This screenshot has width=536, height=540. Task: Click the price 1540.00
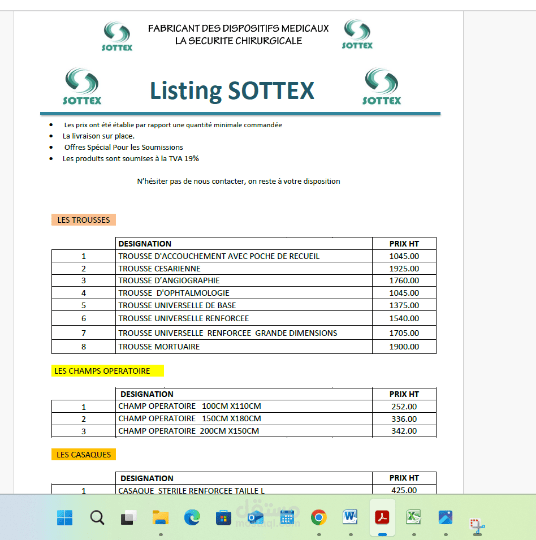point(404,318)
